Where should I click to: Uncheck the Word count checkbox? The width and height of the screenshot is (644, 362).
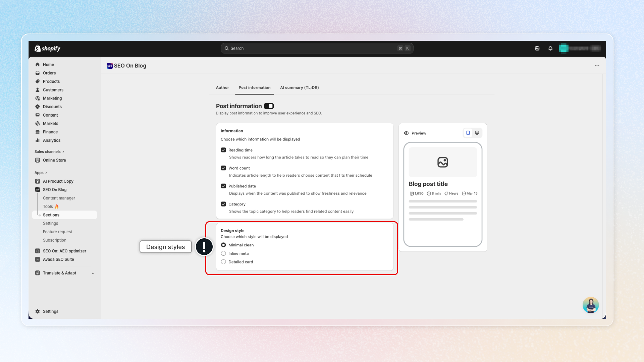[x=223, y=168]
